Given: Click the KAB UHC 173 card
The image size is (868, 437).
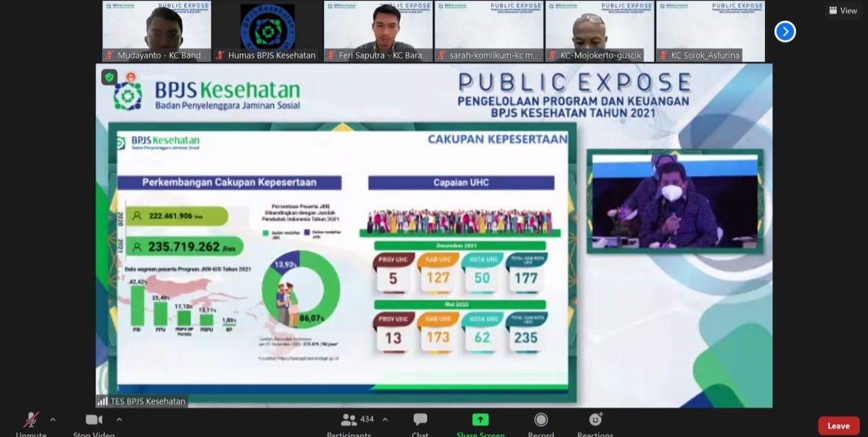Looking at the screenshot, I should [438, 331].
